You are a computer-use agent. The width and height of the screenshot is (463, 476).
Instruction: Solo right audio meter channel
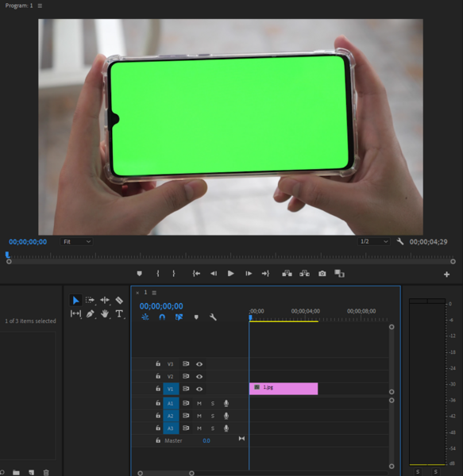(436, 471)
